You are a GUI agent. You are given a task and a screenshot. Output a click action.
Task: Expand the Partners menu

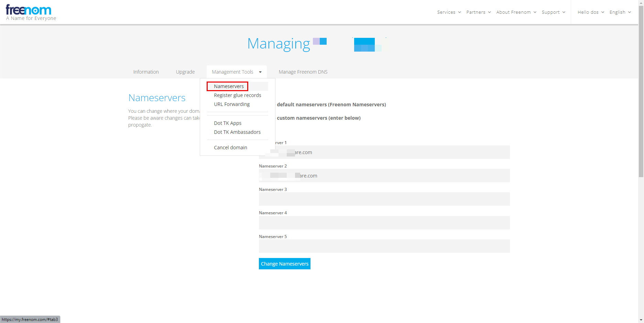click(x=478, y=12)
